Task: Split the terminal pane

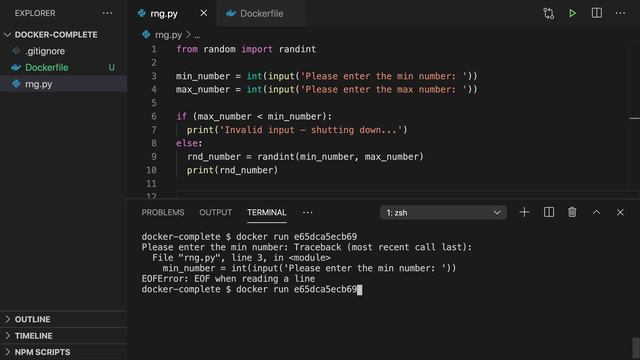Action: [x=549, y=212]
